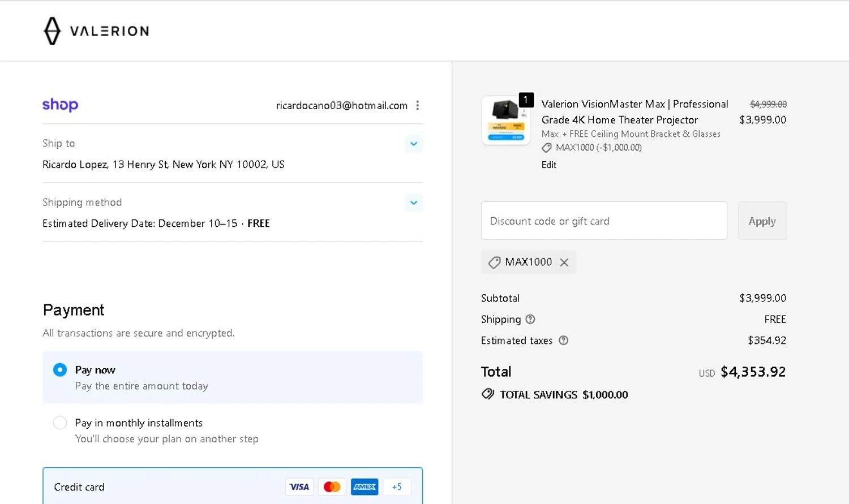Click the Credit card payment option
This screenshot has height=504, width=849.
coord(233,486)
